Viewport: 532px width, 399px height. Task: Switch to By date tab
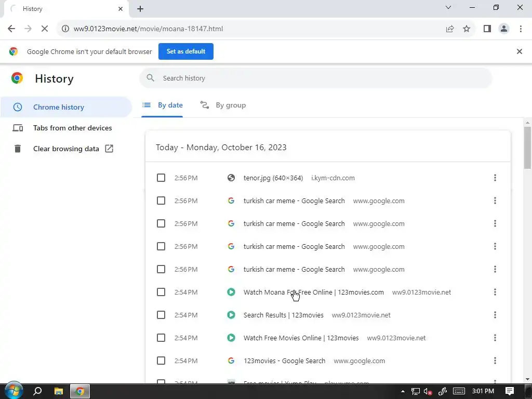(162, 105)
